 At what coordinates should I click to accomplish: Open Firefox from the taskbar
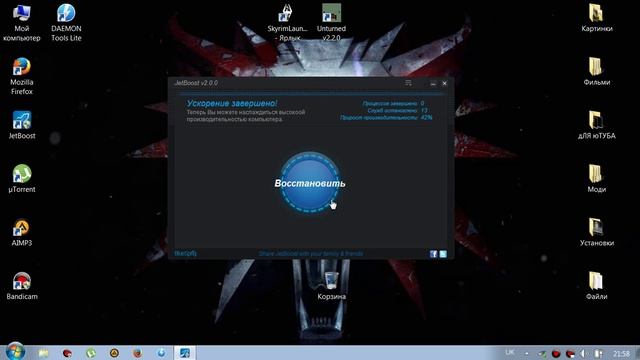tap(138, 353)
